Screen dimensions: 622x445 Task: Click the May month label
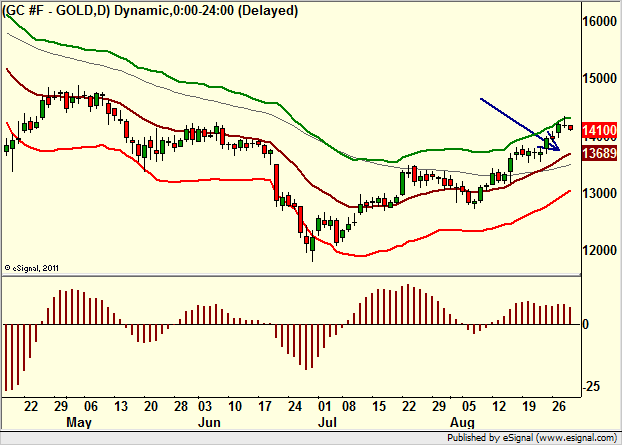pos(79,422)
